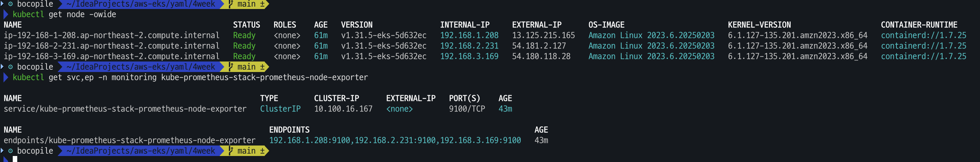Click the gear icon in the bottom prompt line
The height and width of the screenshot is (162, 980).
(10, 151)
